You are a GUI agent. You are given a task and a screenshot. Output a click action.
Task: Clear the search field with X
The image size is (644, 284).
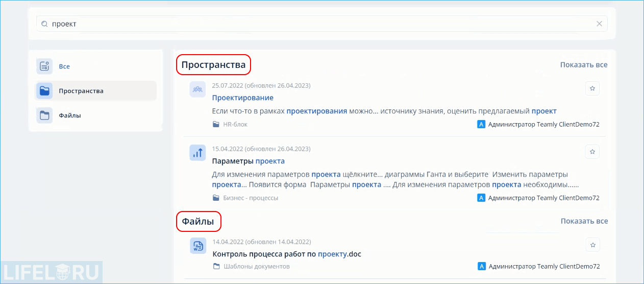600,23
